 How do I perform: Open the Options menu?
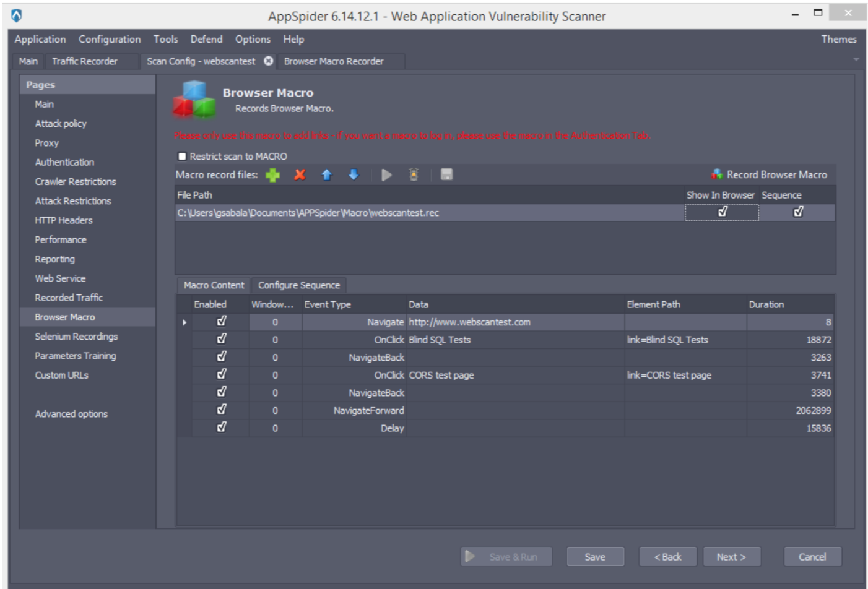253,39
